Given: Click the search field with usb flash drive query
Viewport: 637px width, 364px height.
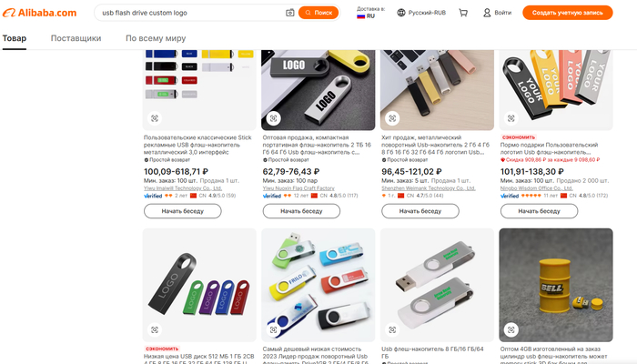Looking at the screenshot, I should [191, 13].
